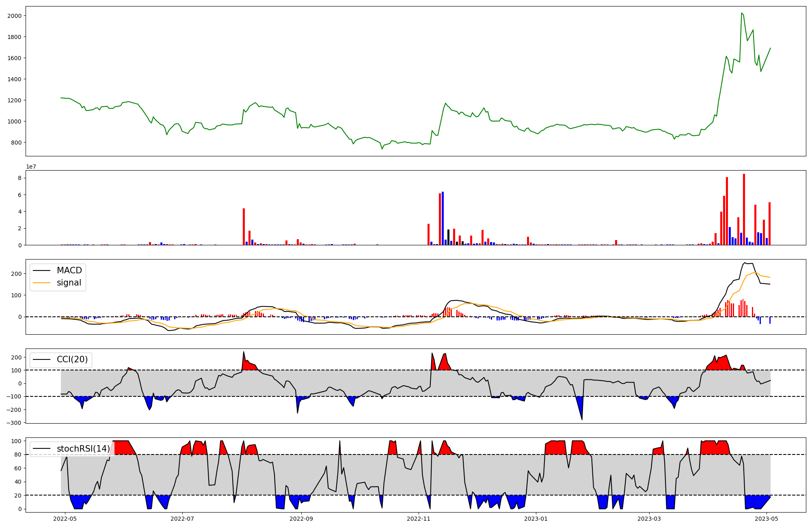Image resolution: width=812 pixels, height=528 pixels.
Task: Select the 2022-11 date tick label
Action: (x=419, y=518)
